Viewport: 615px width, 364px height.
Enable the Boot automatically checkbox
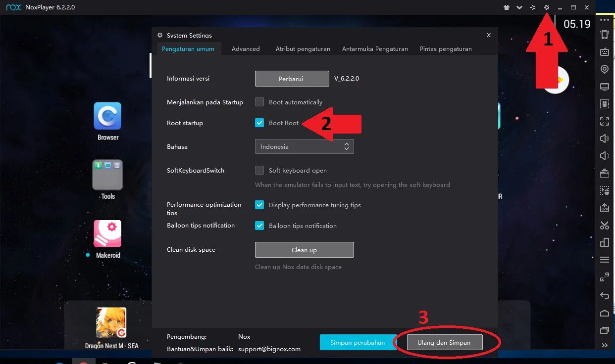[x=259, y=102]
